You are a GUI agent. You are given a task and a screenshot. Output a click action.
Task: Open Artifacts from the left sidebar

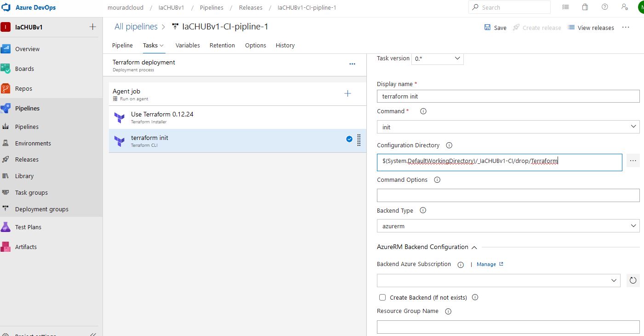[x=26, y=247]
